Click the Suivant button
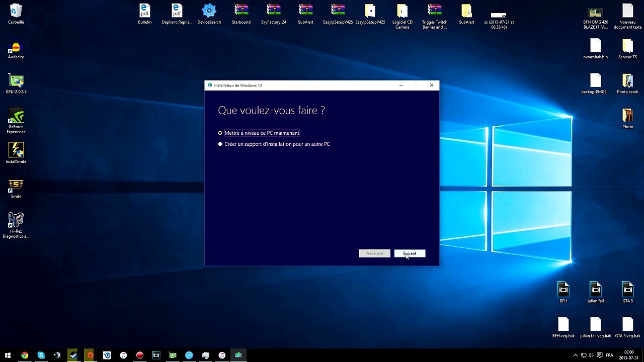 tap(410, 253)
